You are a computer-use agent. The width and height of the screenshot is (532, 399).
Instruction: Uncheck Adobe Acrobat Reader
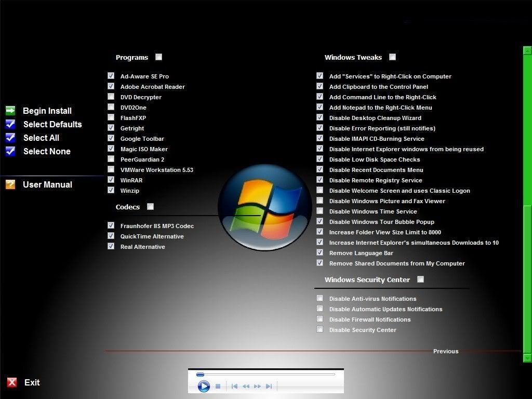click(111, 86)
